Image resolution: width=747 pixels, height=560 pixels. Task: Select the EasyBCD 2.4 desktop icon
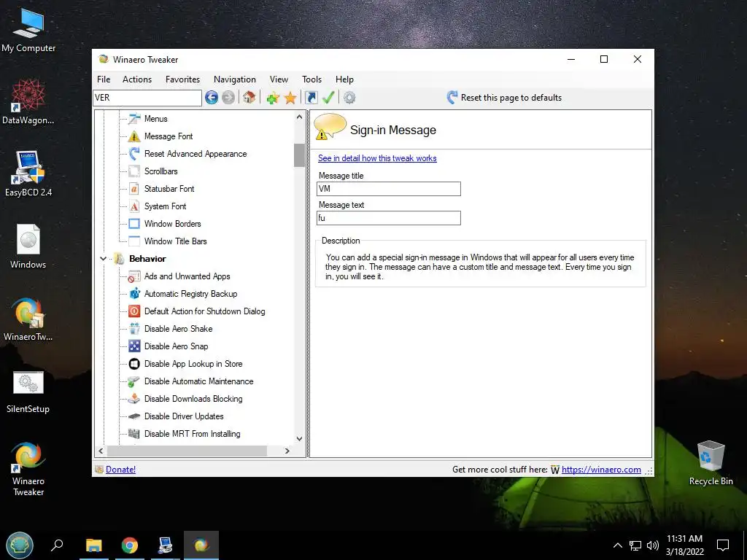coord(28,174)
